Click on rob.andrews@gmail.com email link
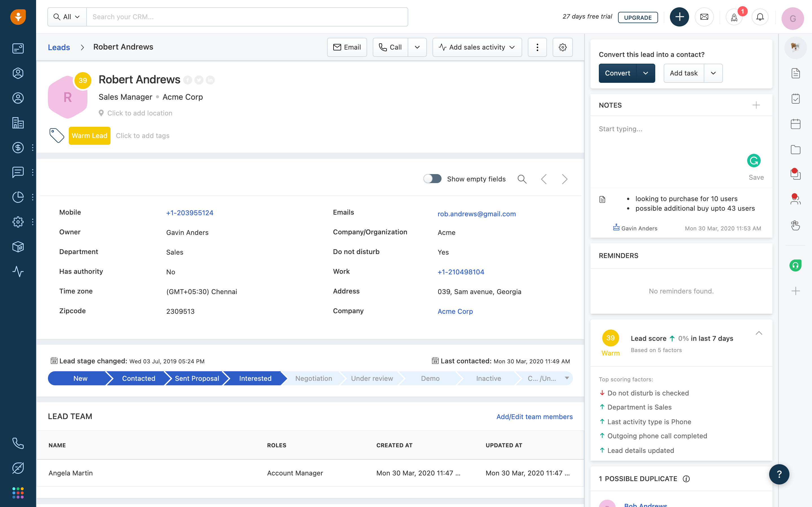The height and width of the screenshot is (507, 812). tap(476, 214)
